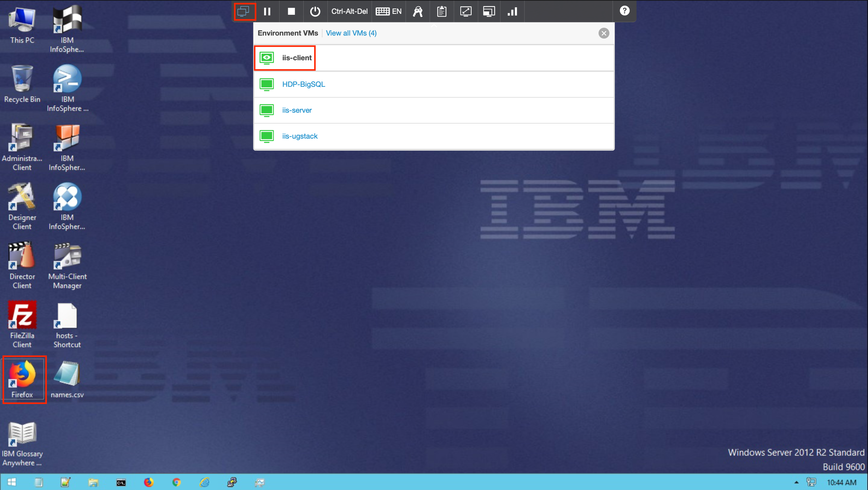Click the help question mark button
The width and height of the screenshot is (868, 490).
[624, 11]
